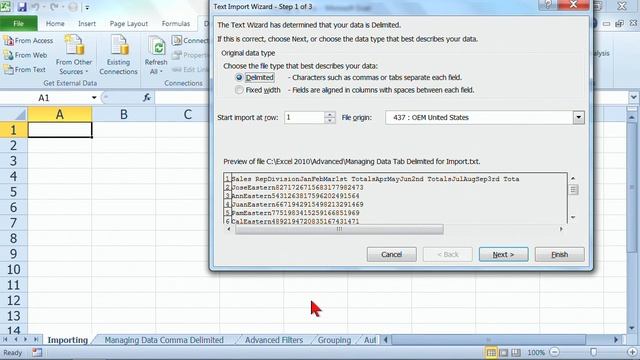The image size is (640, 360).
Task: Open From Other Sources menu
Action: [x=74, y=55]
